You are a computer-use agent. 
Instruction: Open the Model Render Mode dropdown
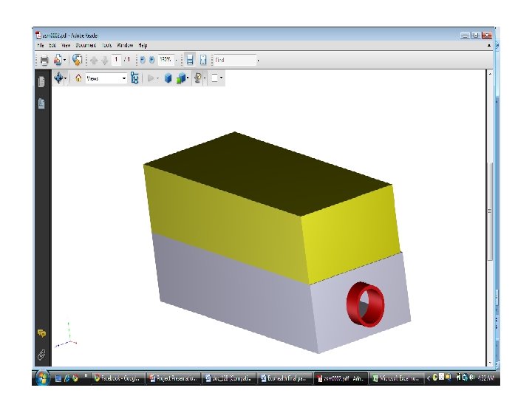[188, 79]
